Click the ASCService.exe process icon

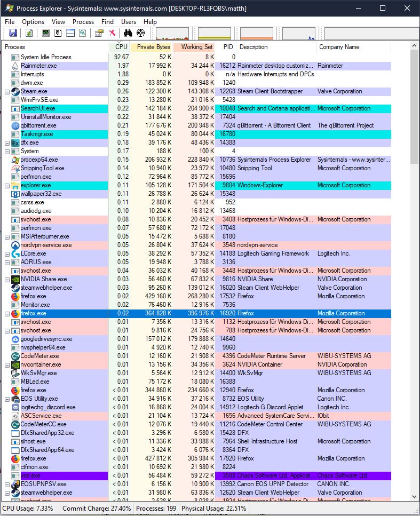coord(15,416)
